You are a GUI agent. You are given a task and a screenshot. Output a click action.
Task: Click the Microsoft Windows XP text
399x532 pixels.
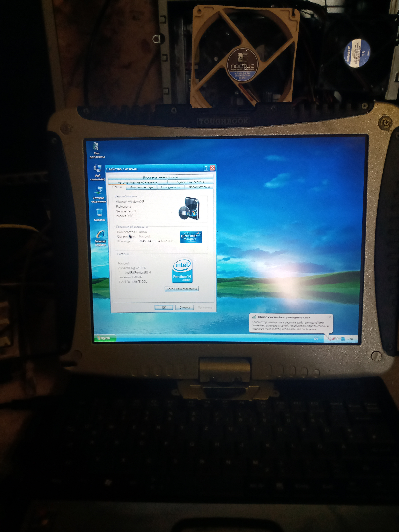(x=130, y=202)
